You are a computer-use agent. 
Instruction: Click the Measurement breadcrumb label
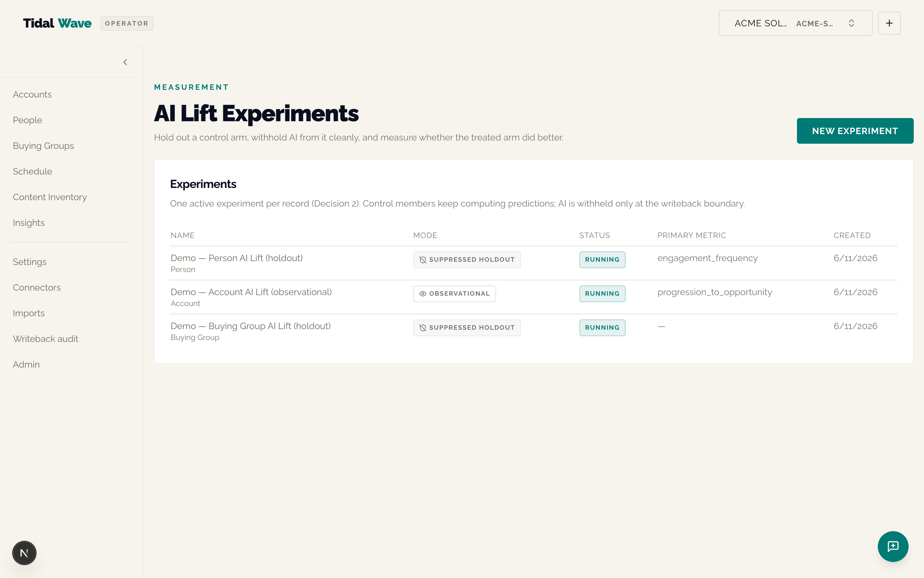tap(191, 87)
